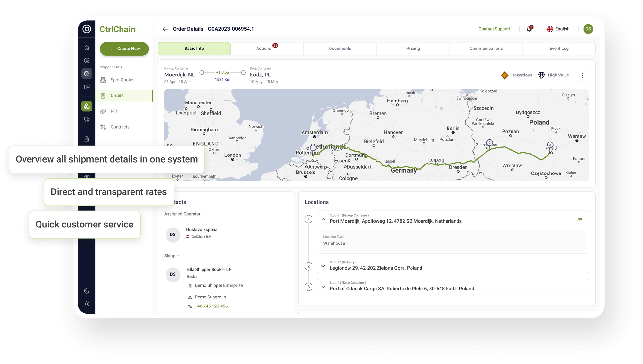Click the shipper phone number link
The width and height of the screenshot is (643, 364).
(211, 306)
